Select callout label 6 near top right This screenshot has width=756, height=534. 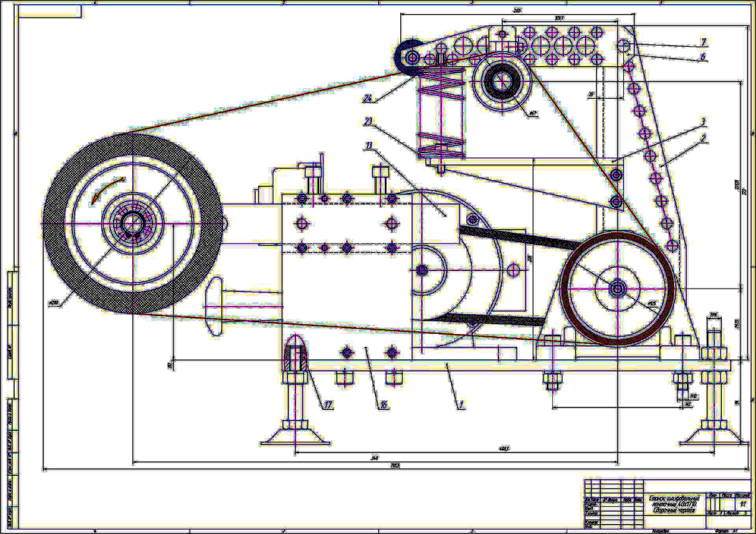(702, 57)
